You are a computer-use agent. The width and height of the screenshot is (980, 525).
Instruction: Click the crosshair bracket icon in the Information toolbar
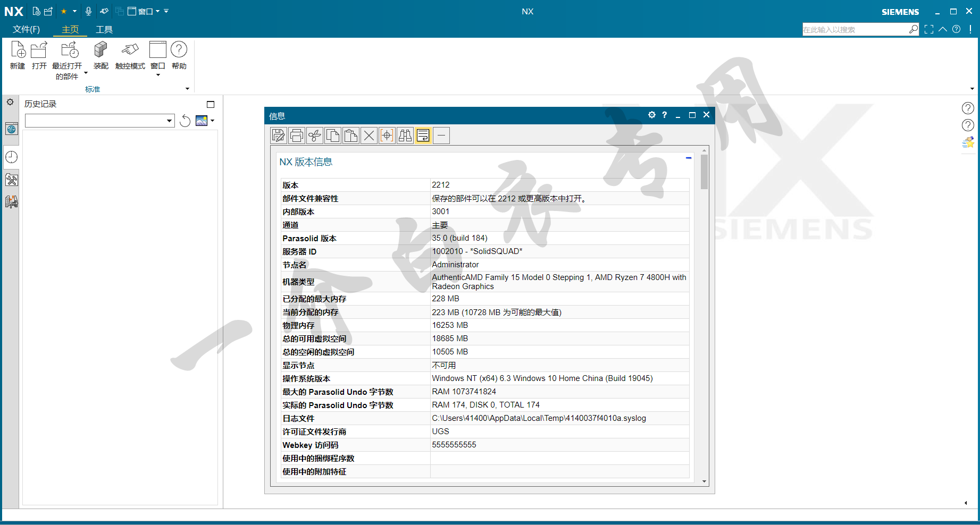pos(387,136)
